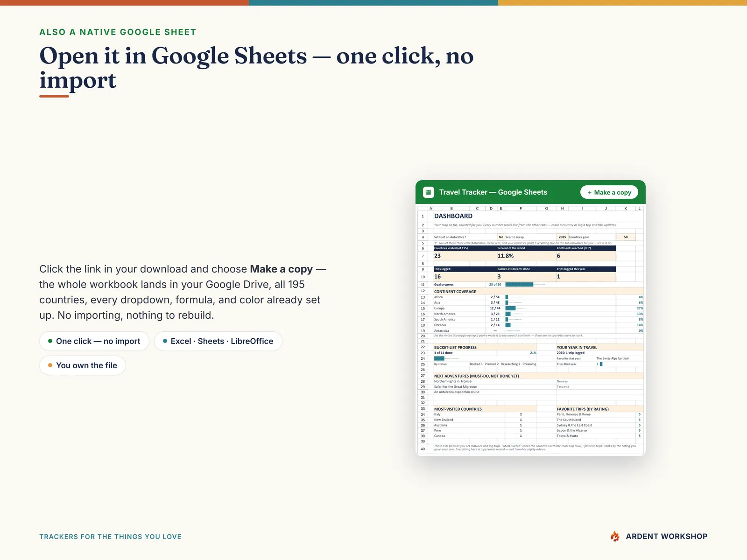Click the bucket-list progress bar in row 24
This screenshot has width=747, height=560.
pyautogui.click(x=439, y=358)
